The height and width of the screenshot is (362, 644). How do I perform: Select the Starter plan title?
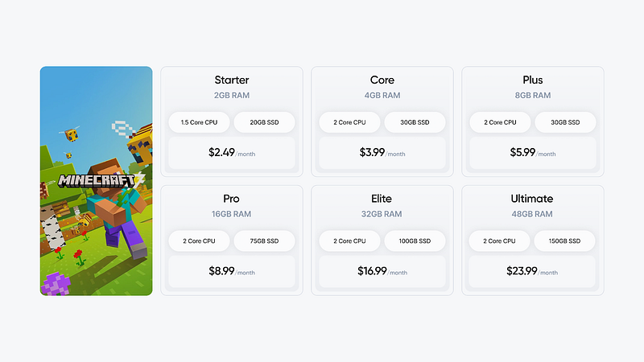(x=232, y=80)
